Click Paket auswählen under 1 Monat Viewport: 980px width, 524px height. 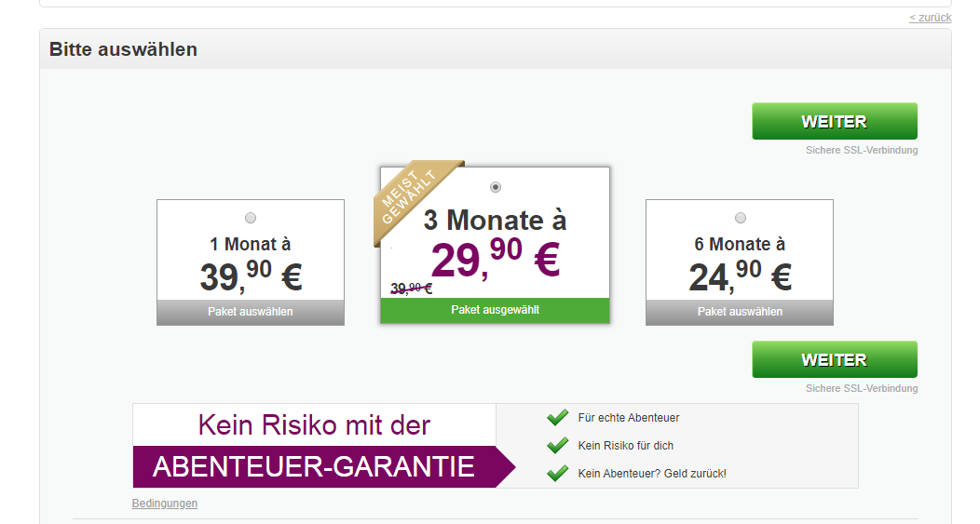[x=251, y=312]
